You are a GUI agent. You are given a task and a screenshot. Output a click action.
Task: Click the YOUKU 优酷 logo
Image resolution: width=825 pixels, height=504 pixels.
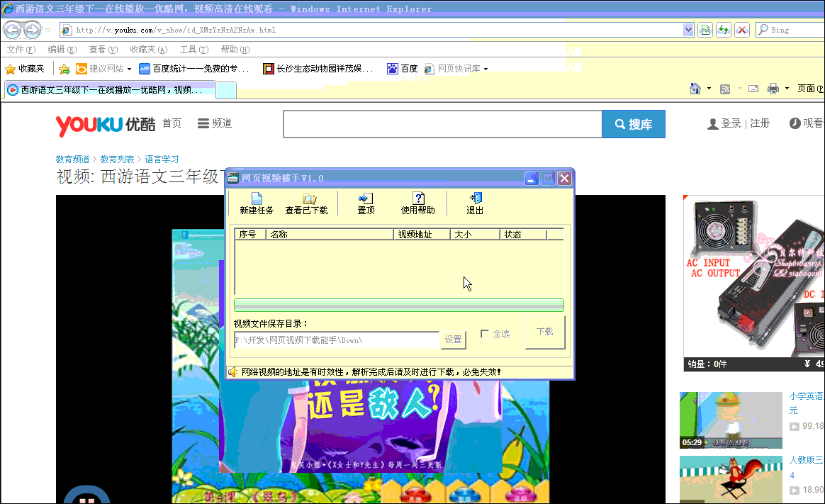(x=105, y=125)
